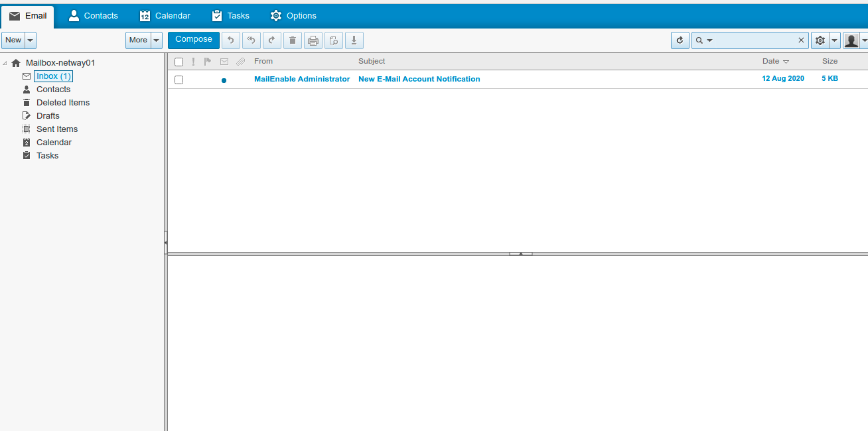
Task: Click the Reply All double-arrow icon
Action: 251,40
